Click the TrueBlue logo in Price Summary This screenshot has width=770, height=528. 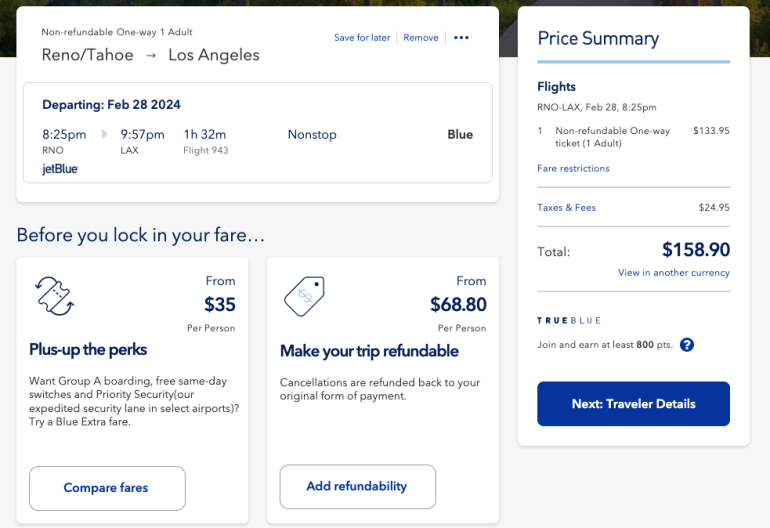point(566,320)
